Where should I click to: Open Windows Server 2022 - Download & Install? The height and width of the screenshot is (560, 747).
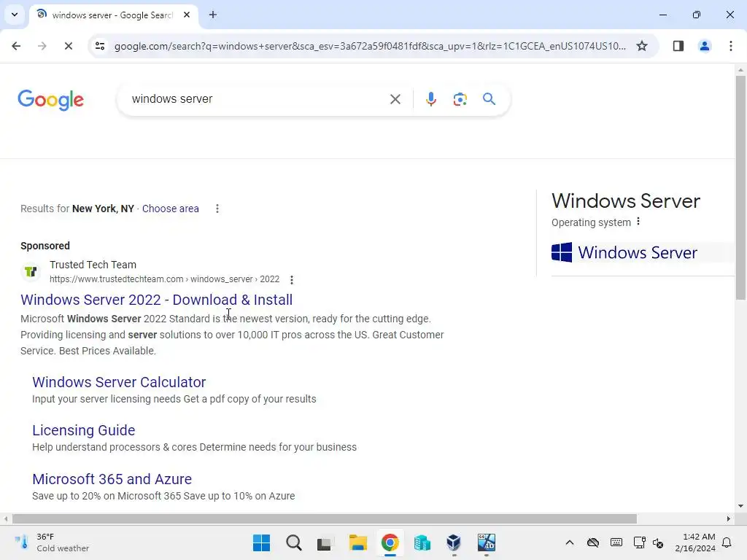point(156,300)
